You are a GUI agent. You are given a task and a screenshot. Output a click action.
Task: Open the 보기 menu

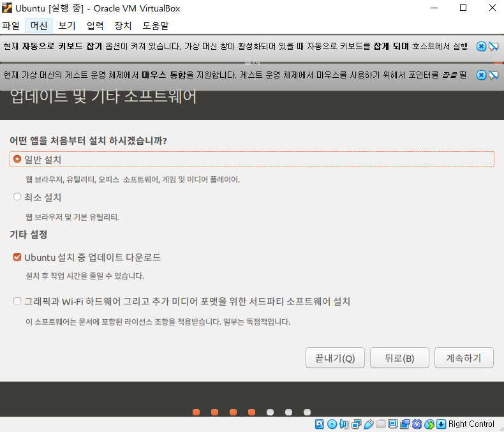67,26
